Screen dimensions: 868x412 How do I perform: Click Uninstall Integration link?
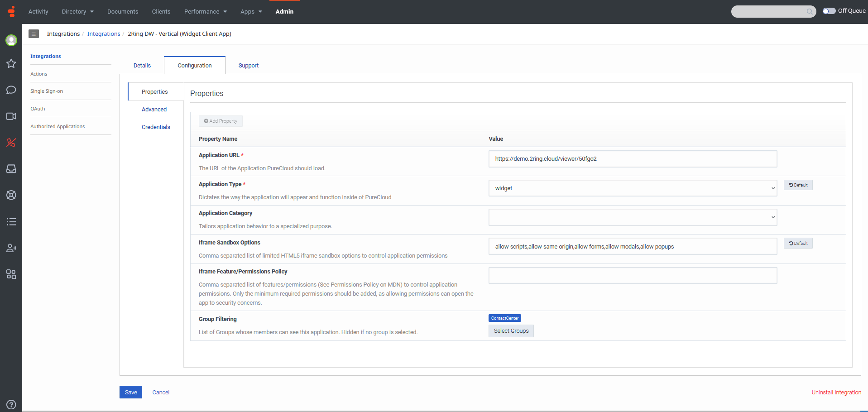click(x=836, y=392)
